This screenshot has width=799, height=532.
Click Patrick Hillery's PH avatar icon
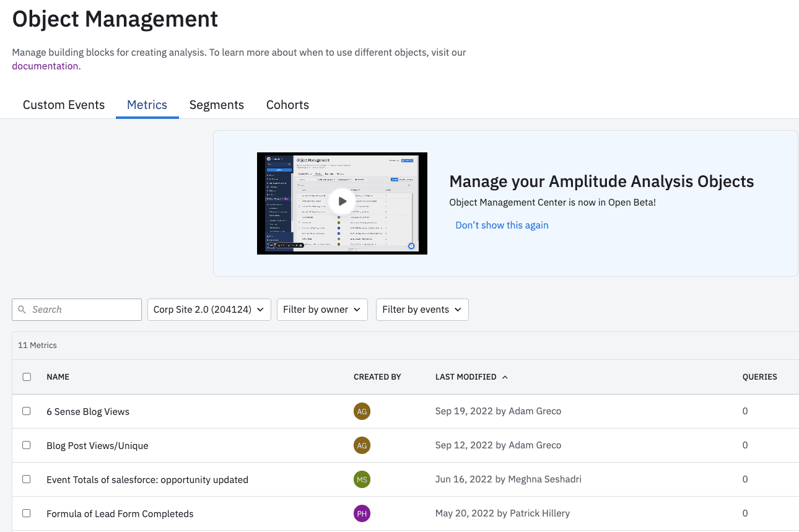pyautogui.click(x=362, y=513)
